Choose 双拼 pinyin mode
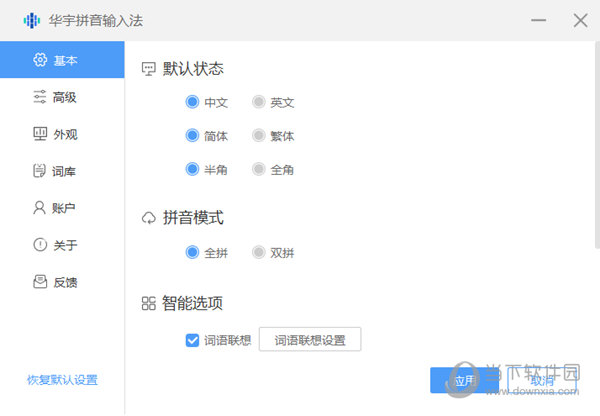The image size is (600, 416). [x=259, y=252]
